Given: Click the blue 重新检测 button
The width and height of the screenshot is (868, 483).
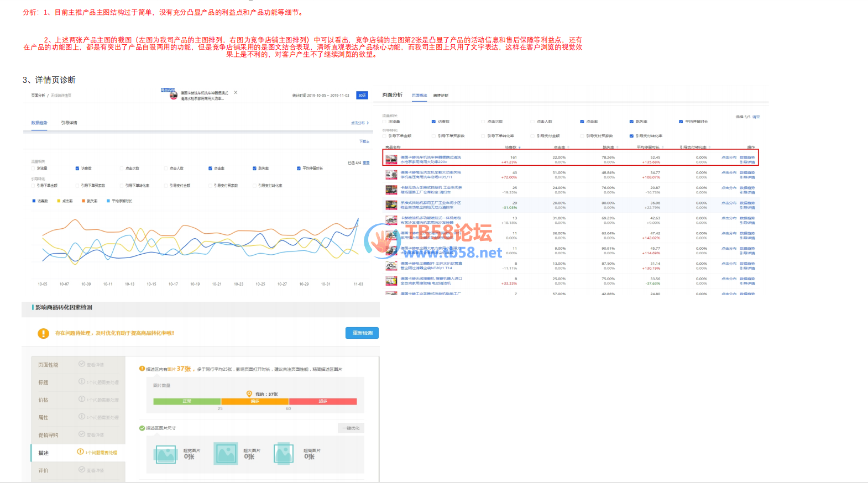Looking at the screenshot, I should pos(362,333).
